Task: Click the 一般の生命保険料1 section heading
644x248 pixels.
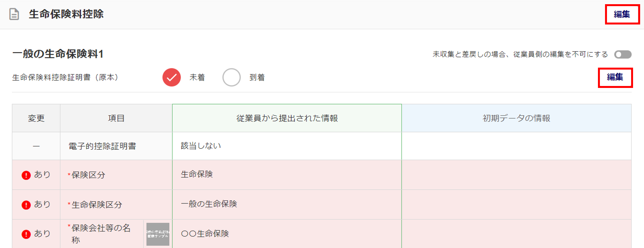Action: (58, 54)
